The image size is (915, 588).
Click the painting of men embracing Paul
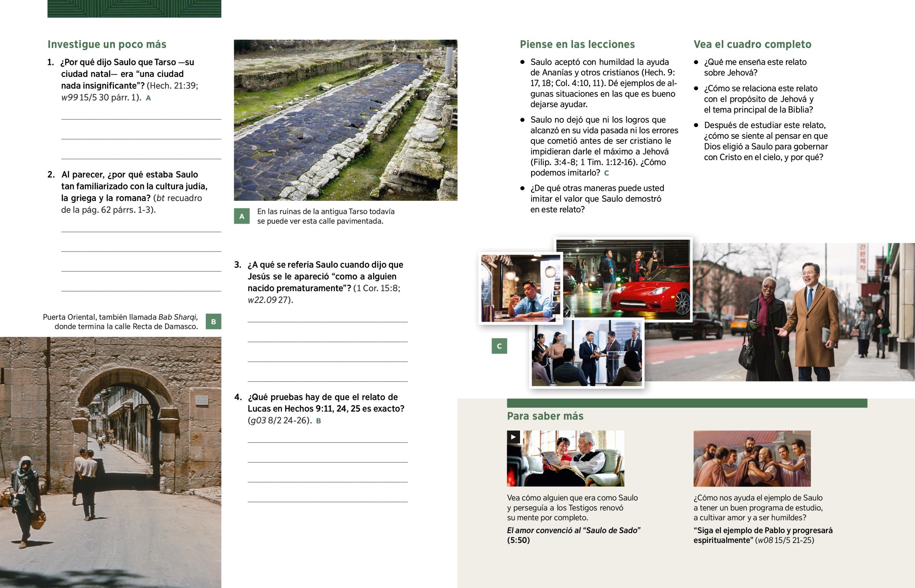coord(751,458)
